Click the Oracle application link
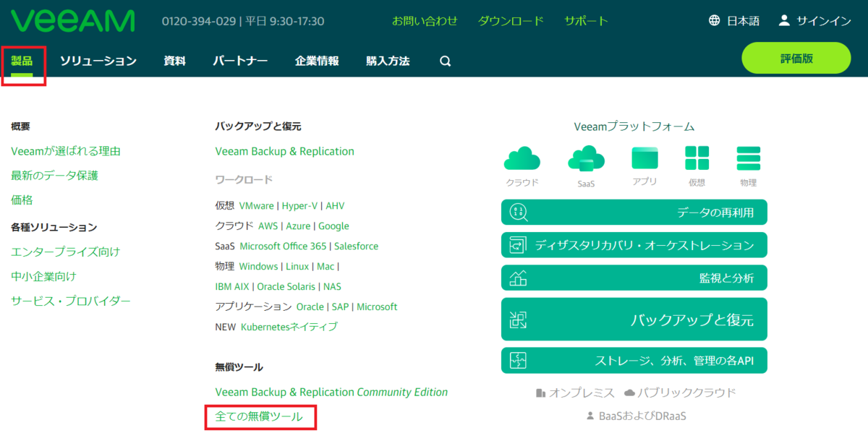Image resolution: width=868 pixels, height=433 pixels. point(310,306)
